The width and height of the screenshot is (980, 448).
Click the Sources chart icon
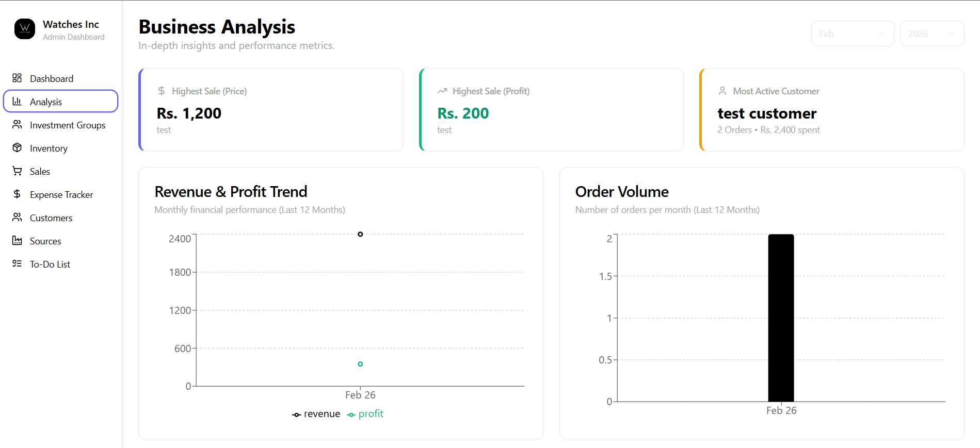point(17,240)
